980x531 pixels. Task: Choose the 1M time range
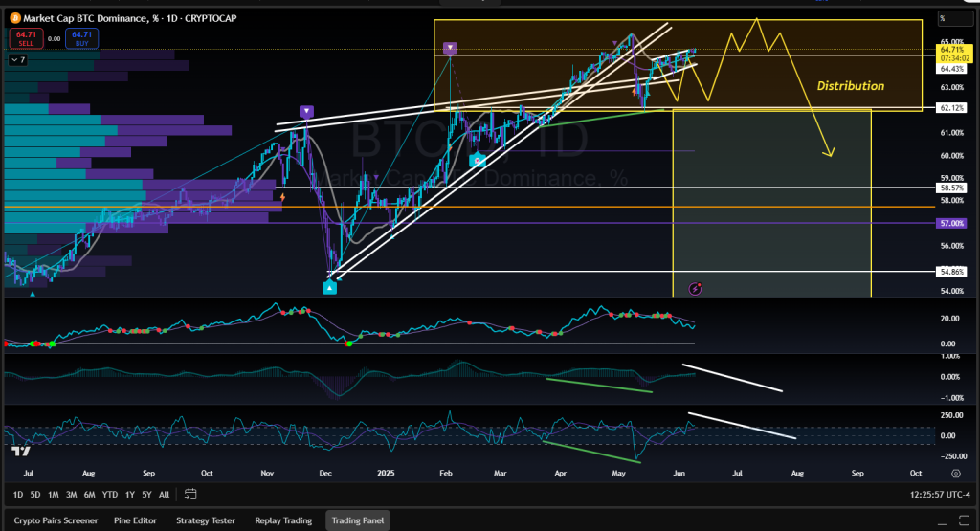click(54, 494)
